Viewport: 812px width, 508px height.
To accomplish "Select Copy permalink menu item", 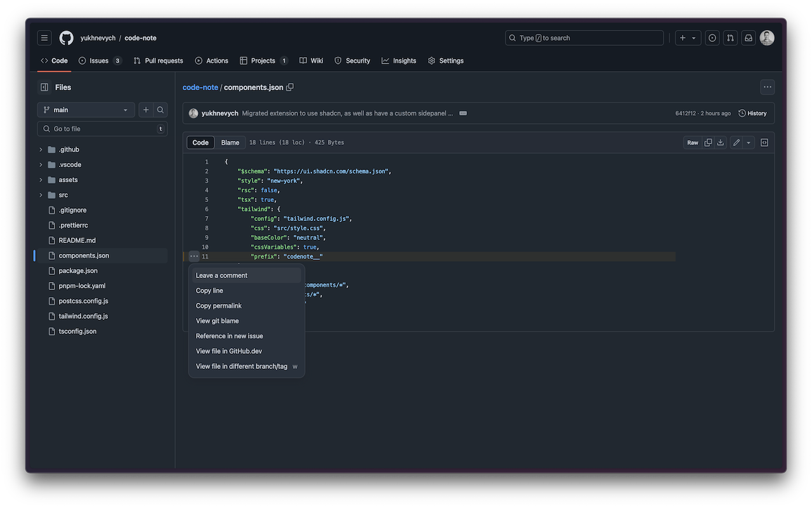I will pyautogui.click(x=247, y=306).
